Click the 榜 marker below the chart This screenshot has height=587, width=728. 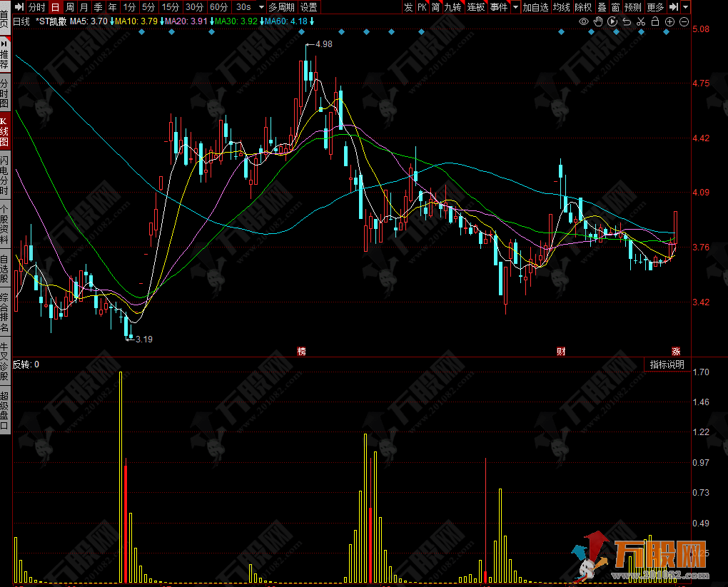(301, 351)
